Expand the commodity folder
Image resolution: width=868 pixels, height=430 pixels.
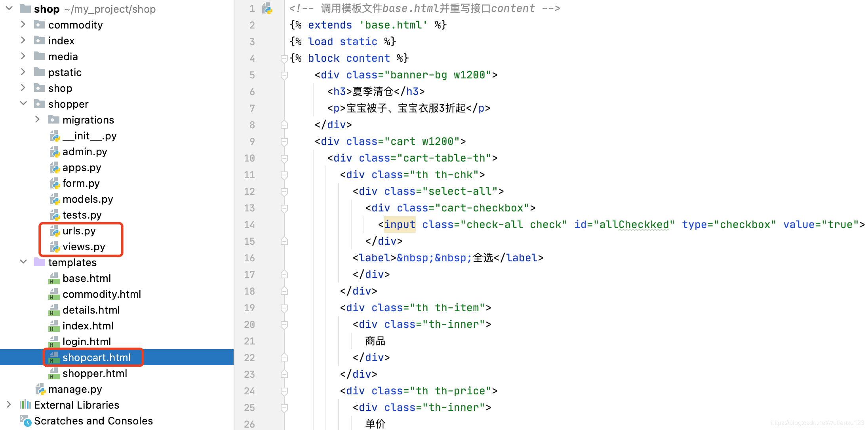tap(23, 25)
